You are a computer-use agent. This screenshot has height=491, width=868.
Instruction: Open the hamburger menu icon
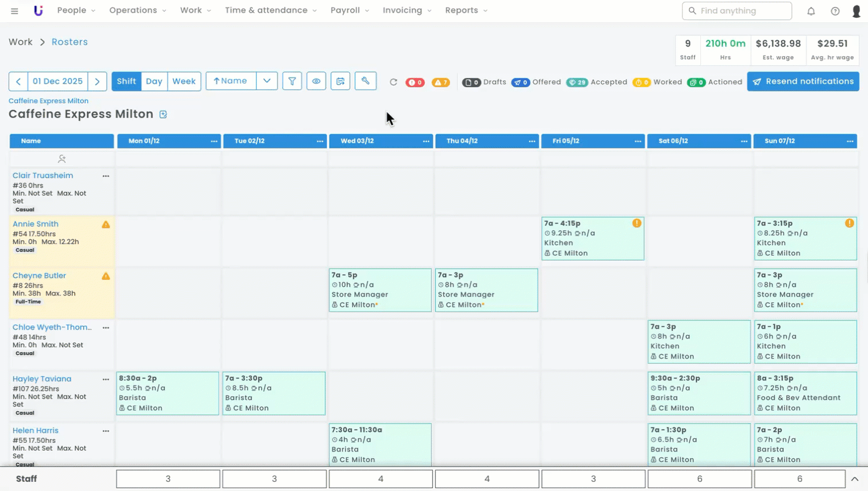click(x=14, y=11)
